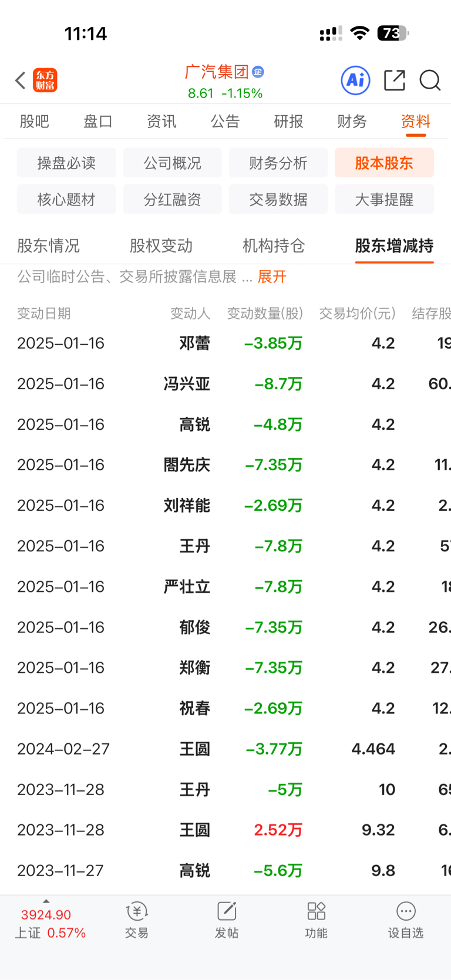
Task: Tap the 东方财富 logo icon
Action: click(45, 80)
